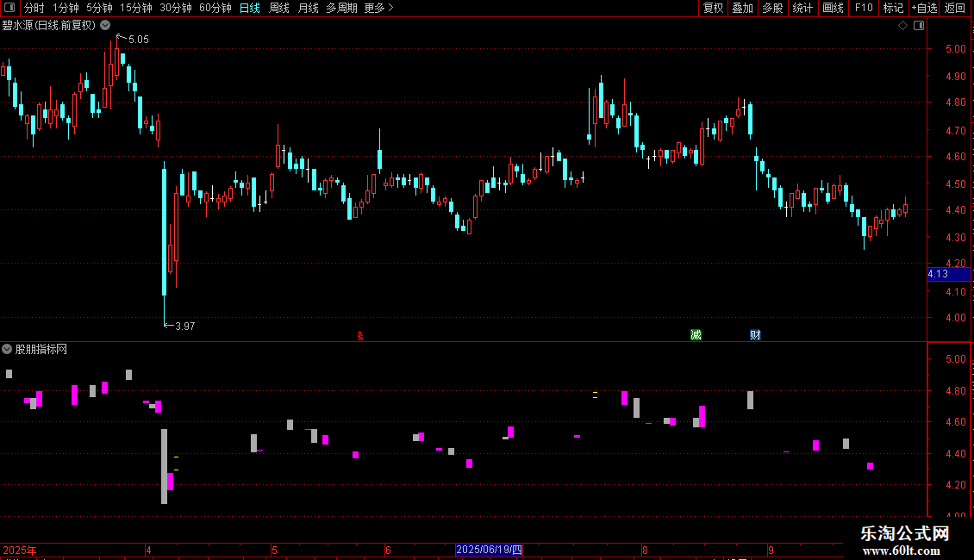Screen dimensions: 974x560
Task: Switch to 分时 intraday view
Action: tap(34, 8)
